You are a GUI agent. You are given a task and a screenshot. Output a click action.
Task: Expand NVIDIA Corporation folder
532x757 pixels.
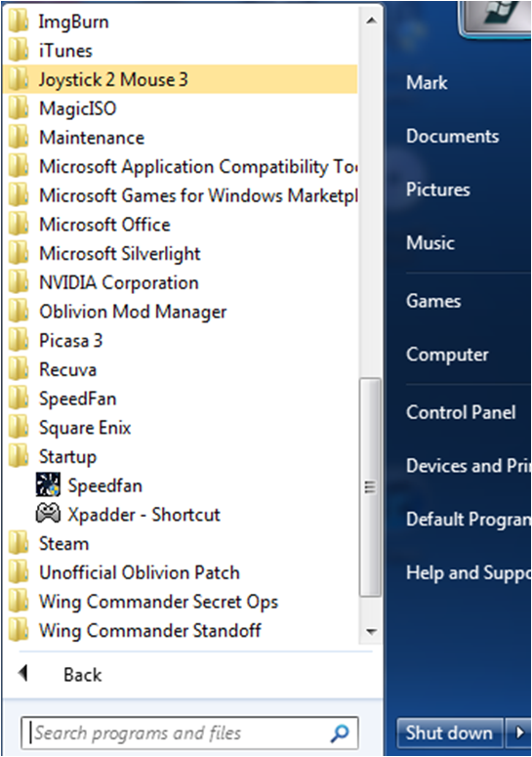pyautogui.click(x=180, y=282)
